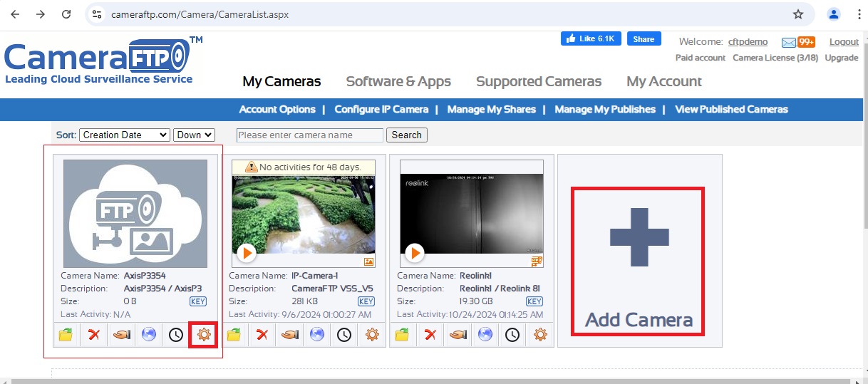
Task: Click red X delete icon for IP-Camera-1
Action: pos(262,334)
